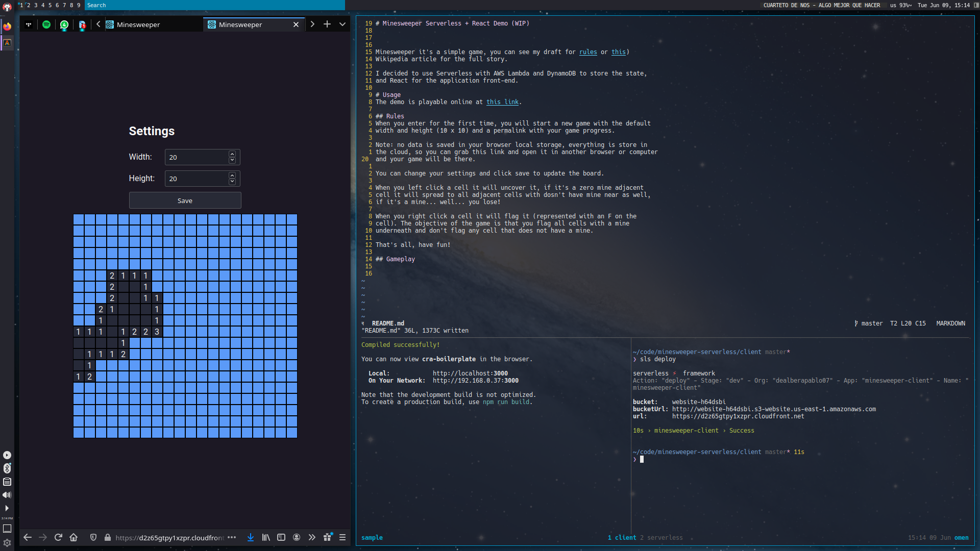Save the board settings

(x=185, y=201)
